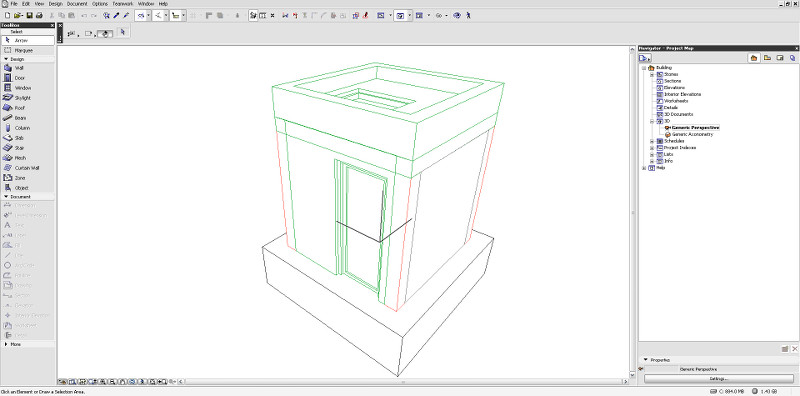Select Sections in the Project Map
The height and width of the screenshot is (396, 800).
672,81
